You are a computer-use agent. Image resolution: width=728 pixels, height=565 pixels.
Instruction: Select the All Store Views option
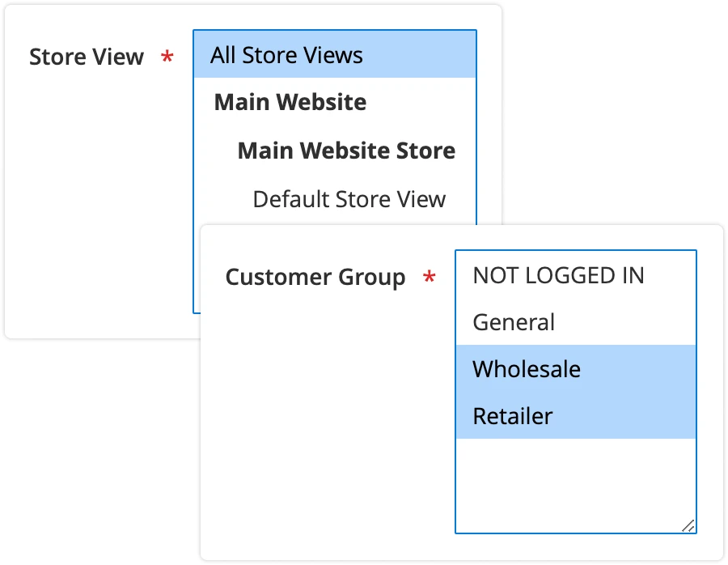[285, 55]
